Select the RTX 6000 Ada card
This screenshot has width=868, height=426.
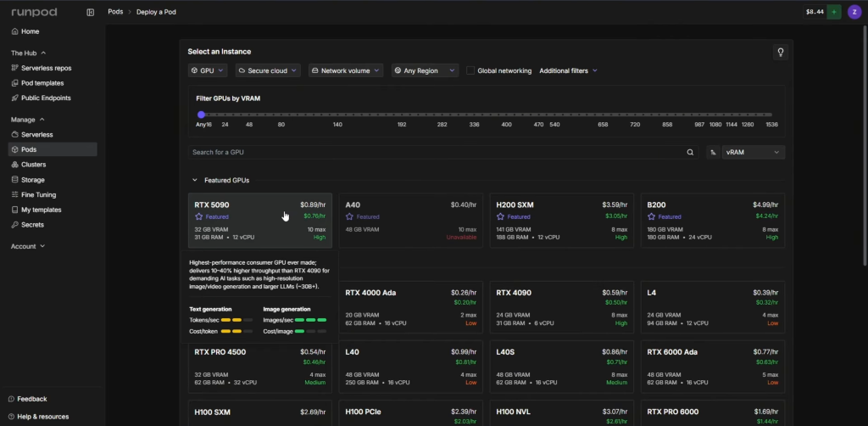pos(713,367)
